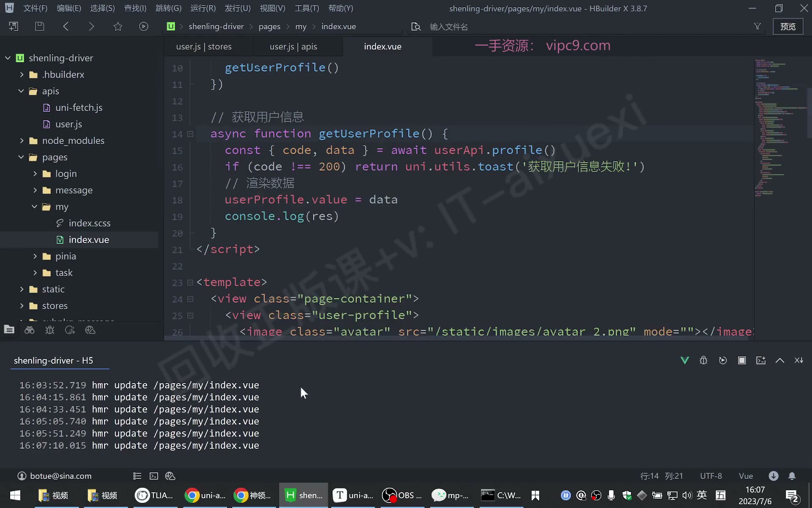Click the 输入文件名 search field
Screen dimensions: 812x508
[588, 27]
